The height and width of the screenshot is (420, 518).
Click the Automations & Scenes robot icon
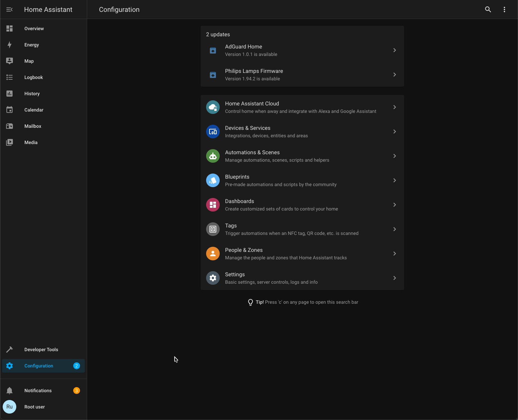coord(213,156)
